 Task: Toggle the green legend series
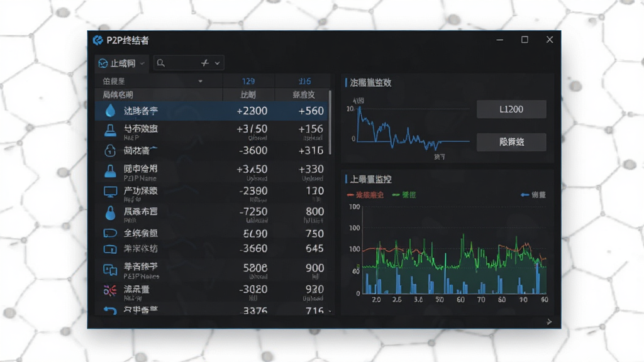click(x=404, y=195)
